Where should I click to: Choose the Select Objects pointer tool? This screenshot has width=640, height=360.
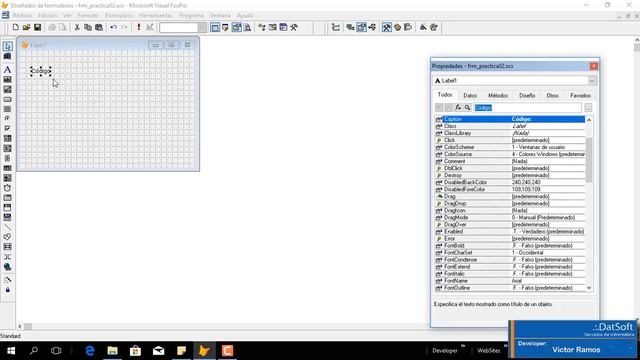tap(7, 46)
